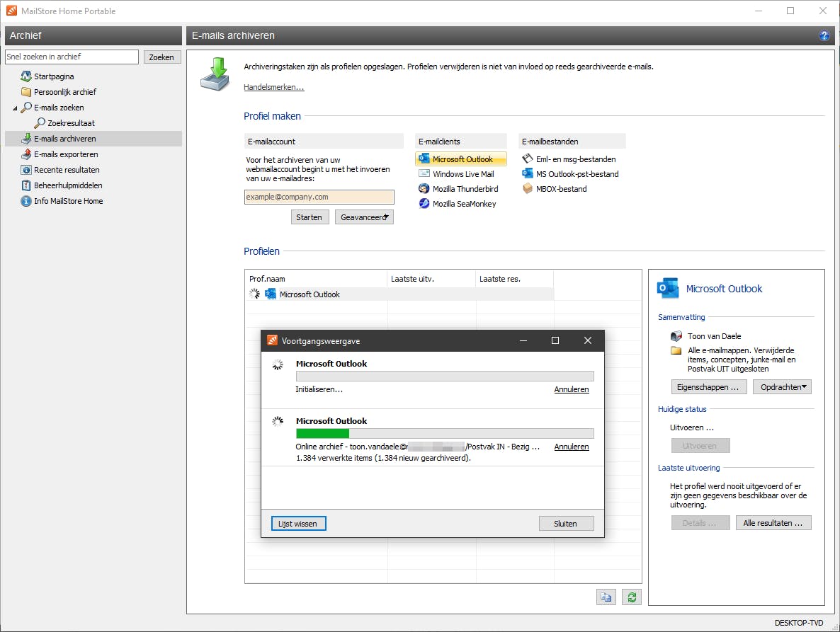Viewport: 840px width, 632px height.
Task: Click the E-mails archiveren sidebar icon
Action: [25, 138]
